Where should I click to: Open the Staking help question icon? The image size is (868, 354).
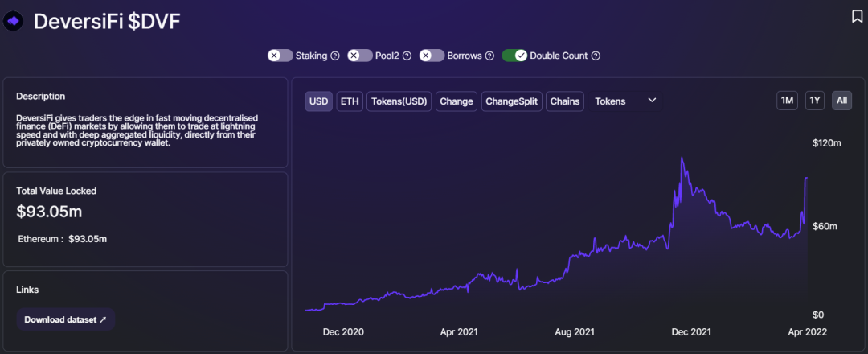[x=335, y=56]
